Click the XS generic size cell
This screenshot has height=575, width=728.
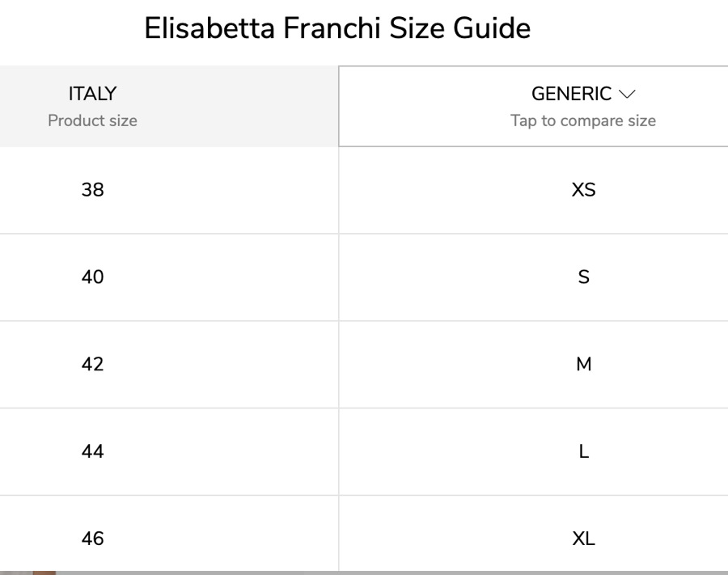tap(583, 191)
